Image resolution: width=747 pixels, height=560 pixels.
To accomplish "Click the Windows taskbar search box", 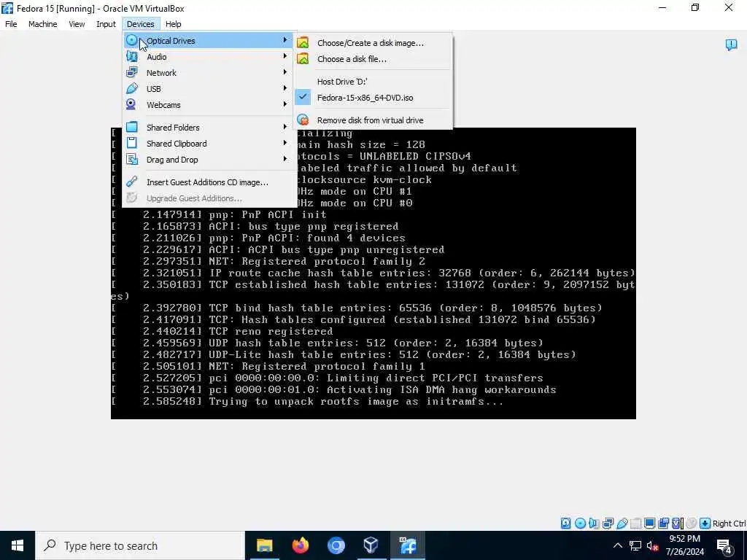I will point(140,545).
